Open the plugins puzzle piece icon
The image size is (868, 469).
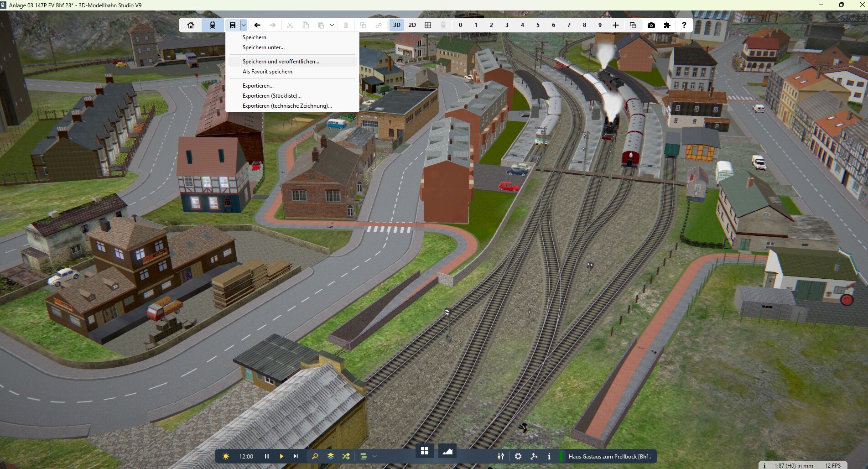(x=667, y=25)
